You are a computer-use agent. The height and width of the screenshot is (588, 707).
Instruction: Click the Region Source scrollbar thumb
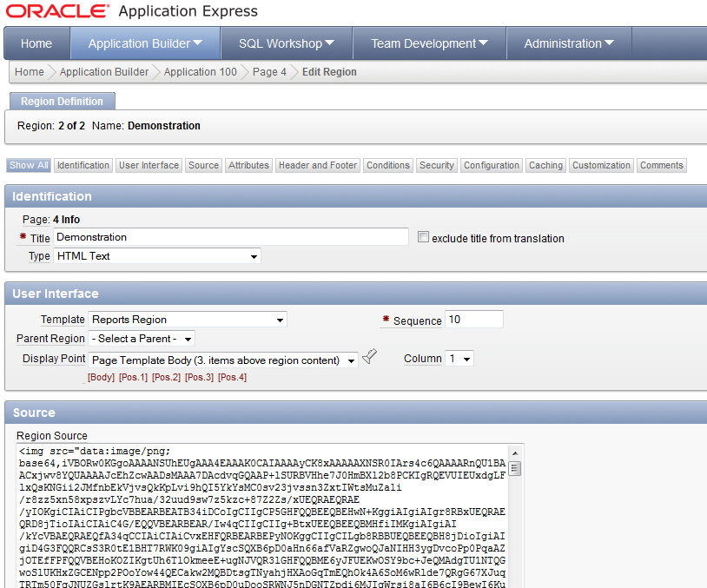point(515,469)
